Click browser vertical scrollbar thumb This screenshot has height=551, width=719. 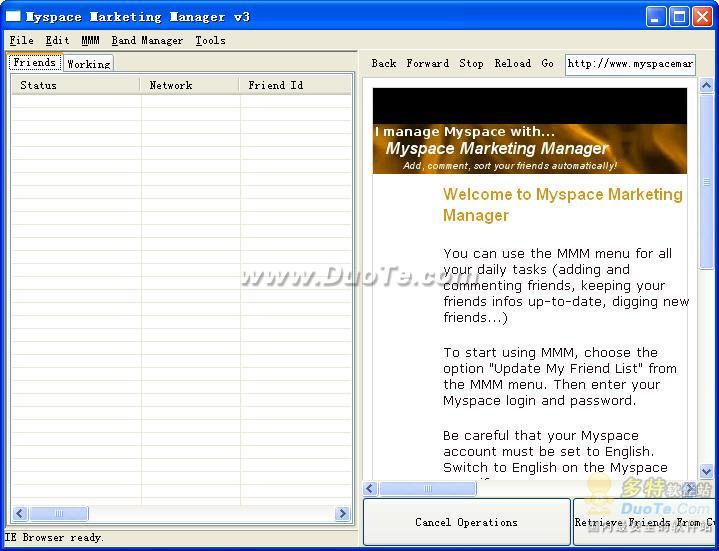(707, 182)
